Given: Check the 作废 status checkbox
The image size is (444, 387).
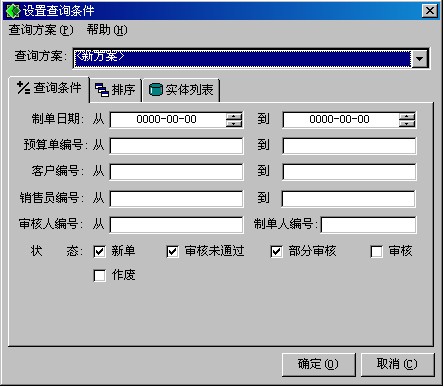Looking at the screenshot, I should coord(100,276).
